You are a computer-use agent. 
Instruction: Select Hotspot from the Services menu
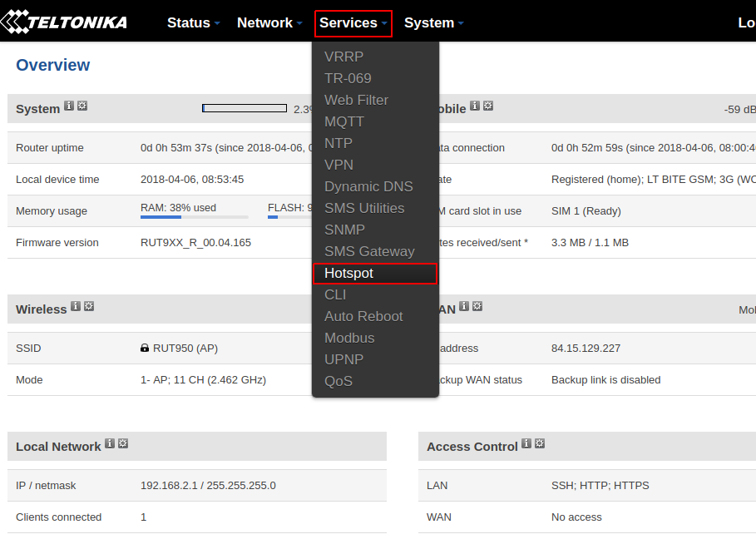[x=349, y=273]
